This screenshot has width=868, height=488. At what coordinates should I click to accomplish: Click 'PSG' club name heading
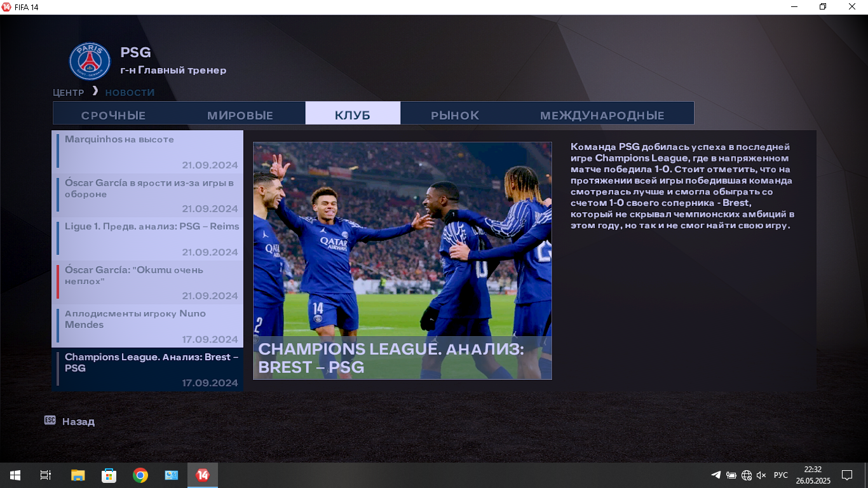135,53
